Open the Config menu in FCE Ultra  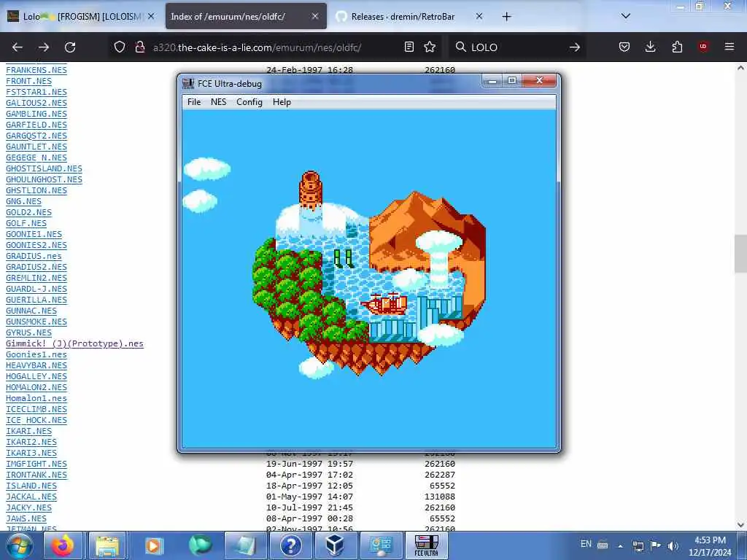tap(249, 102)
